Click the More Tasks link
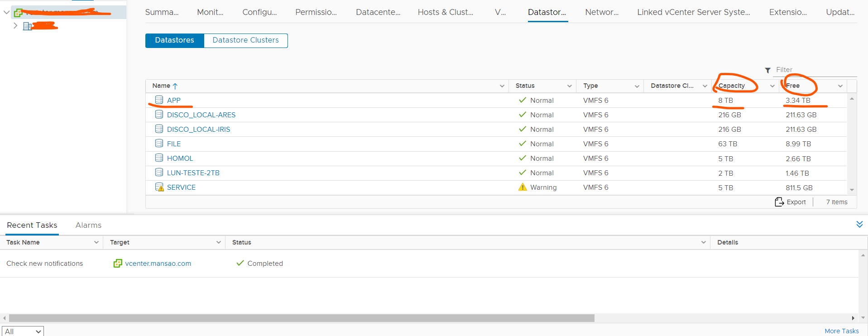This screenshot has width=868, height=336. click(x=841, y=331)
